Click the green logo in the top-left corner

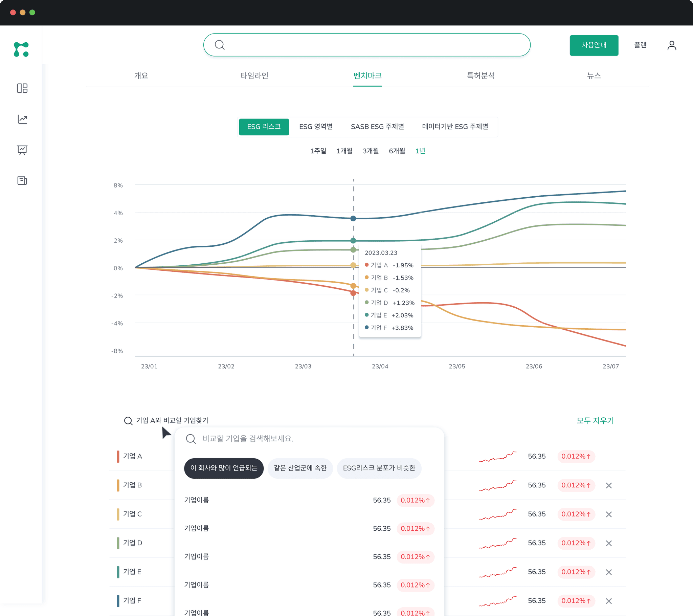coord(21,49)
